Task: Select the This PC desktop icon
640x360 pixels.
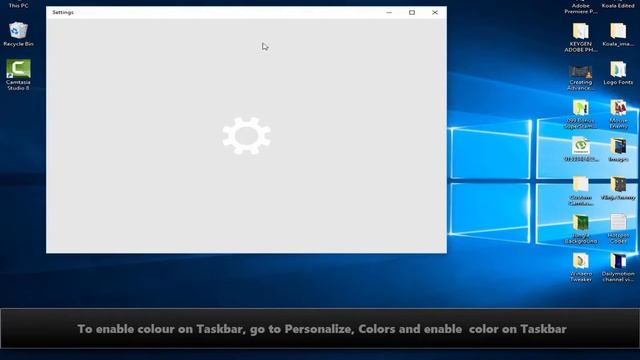Action: (18, 5)
